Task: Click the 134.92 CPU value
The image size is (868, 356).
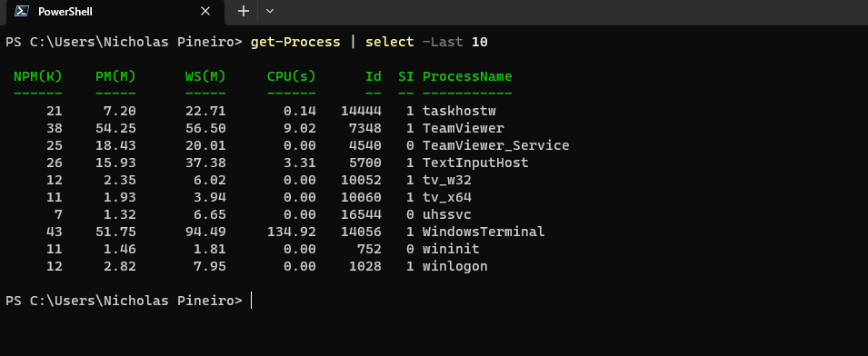Action: point(291,232)
